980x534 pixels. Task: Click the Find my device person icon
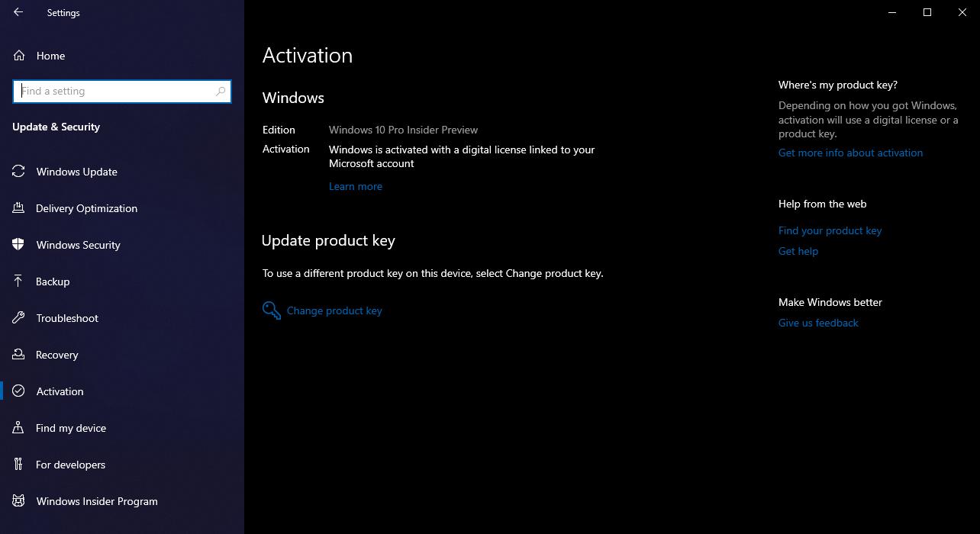(19, 428)
